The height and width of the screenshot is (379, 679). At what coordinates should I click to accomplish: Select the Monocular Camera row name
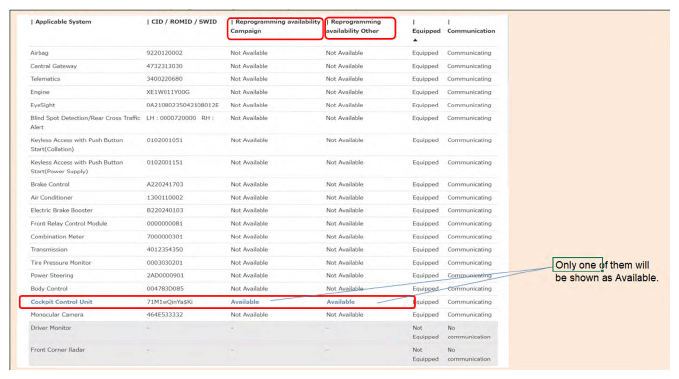click(x=57, y=315)
